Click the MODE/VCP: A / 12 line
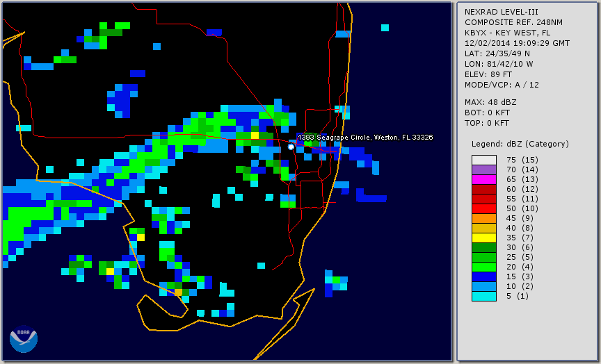This screenshot has height=364, width=601. click(502, 85)
